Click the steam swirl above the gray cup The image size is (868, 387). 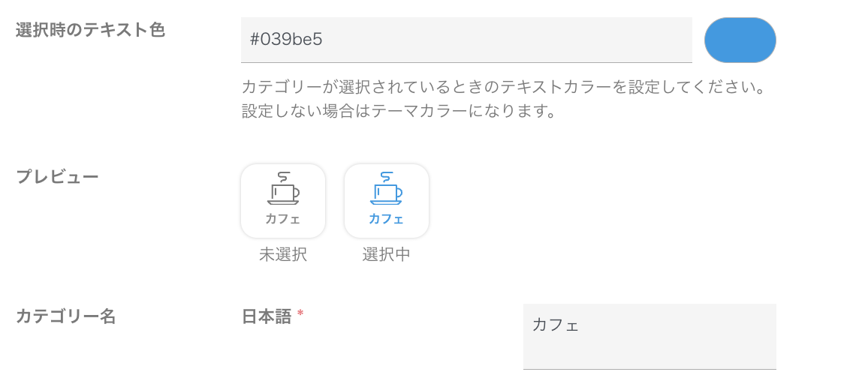(283, 177)
